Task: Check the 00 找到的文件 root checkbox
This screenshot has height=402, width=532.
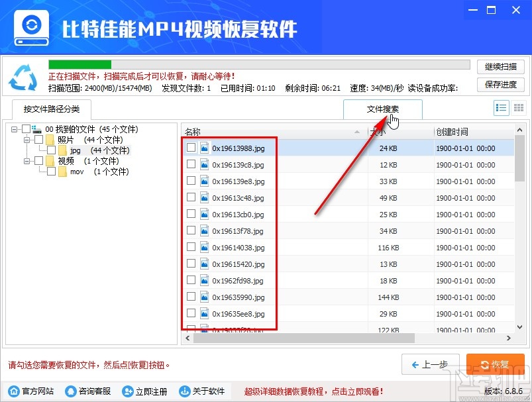Action: tap(26, 128)
